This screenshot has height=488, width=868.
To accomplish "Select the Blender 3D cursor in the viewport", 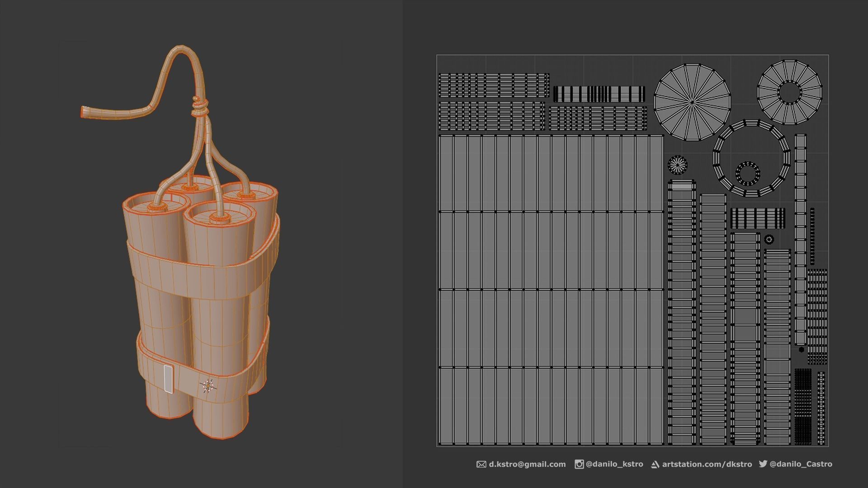I will (208, 386).
